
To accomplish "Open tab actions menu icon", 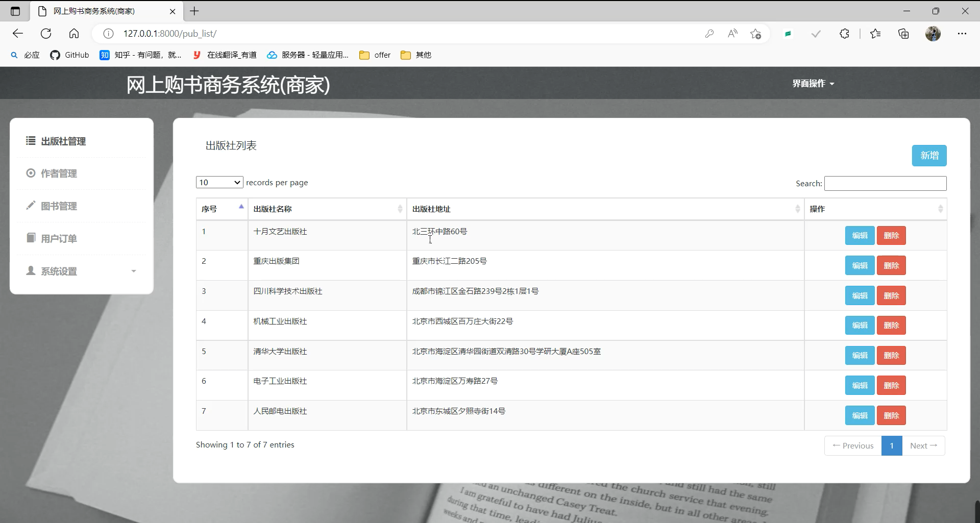I will click(15, 11).
